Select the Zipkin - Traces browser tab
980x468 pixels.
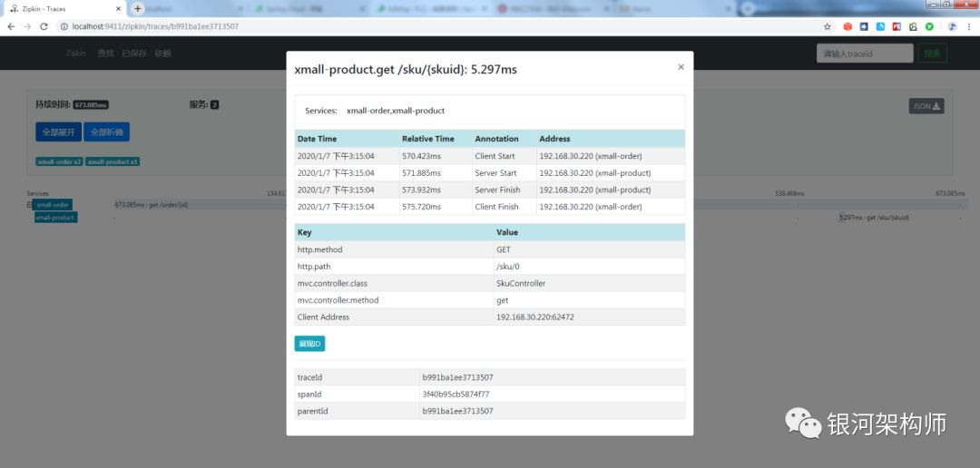(65, 9)
